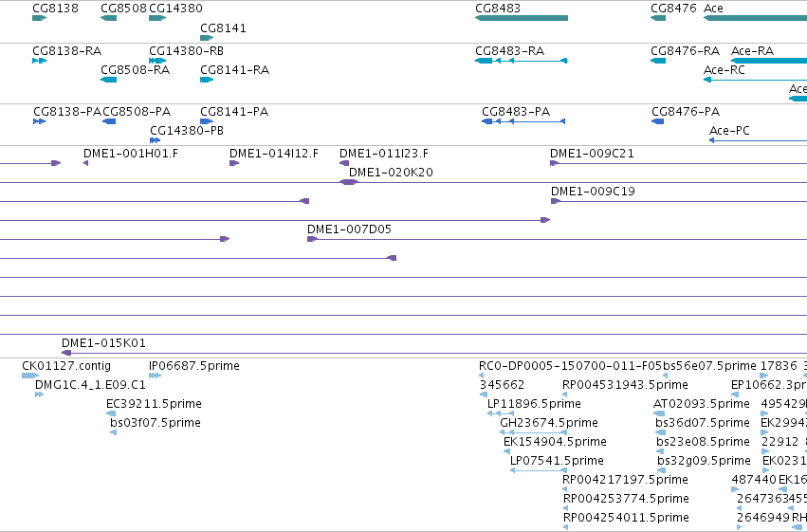Screen dimensions: 807x532
Task: Click EST bs32g09.5prime label
Action: click(704, 461)
